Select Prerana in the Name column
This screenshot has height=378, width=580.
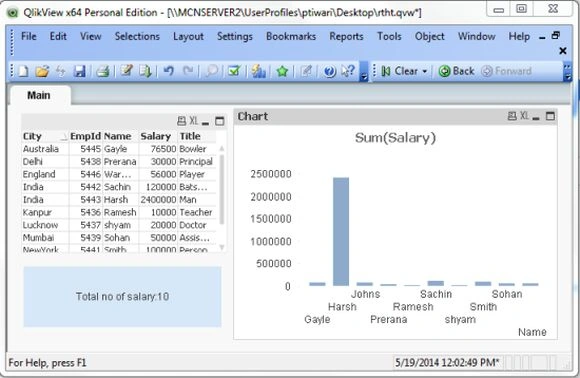[x=120, y=162]
